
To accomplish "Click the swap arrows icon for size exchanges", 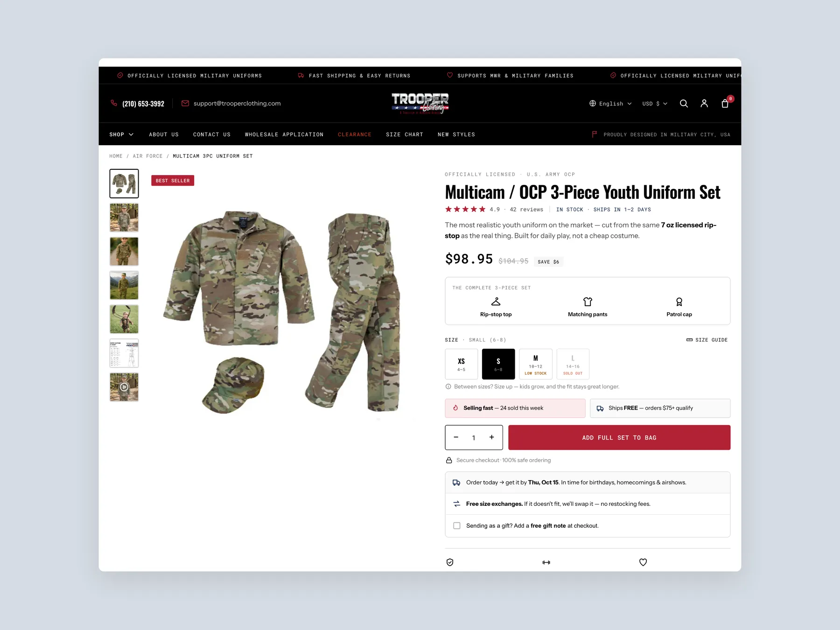I will 456,504.
